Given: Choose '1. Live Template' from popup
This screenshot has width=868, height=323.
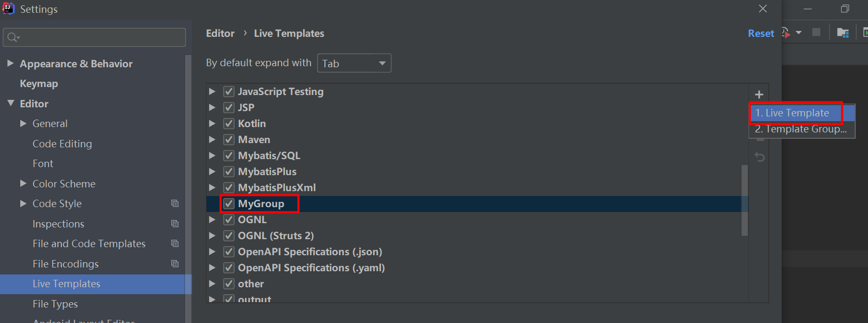Looking at the screenshot, I should pyautogui.click(x=792, y=113).
